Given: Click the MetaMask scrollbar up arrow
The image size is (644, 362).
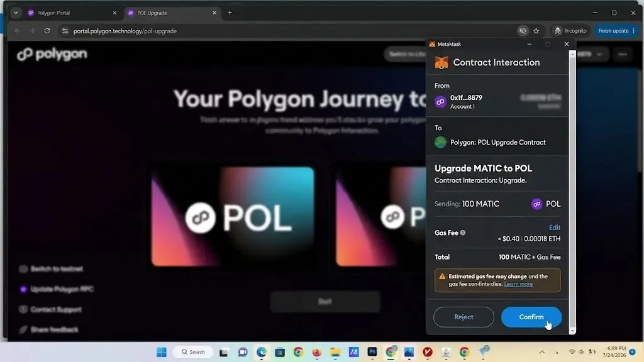Looking at the screenshot, I should pyautogui.click(x=572, y=54).
